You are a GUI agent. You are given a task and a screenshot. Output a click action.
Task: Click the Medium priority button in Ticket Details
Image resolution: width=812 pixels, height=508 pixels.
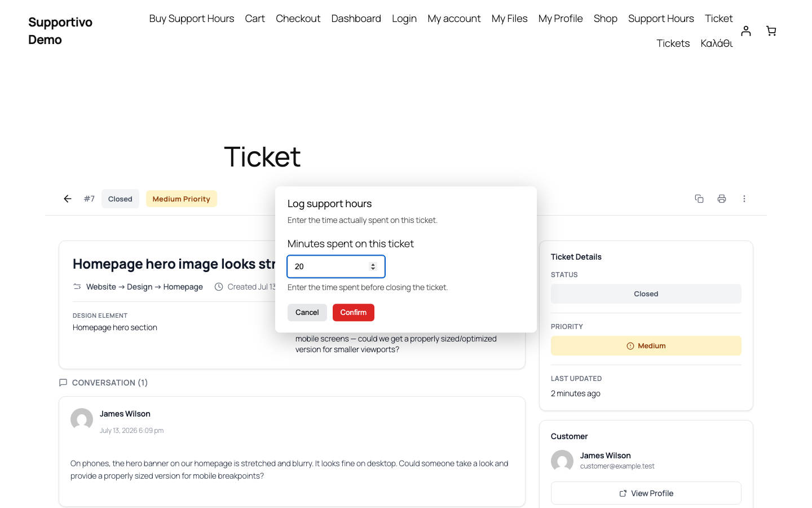[x=646, y=346]
